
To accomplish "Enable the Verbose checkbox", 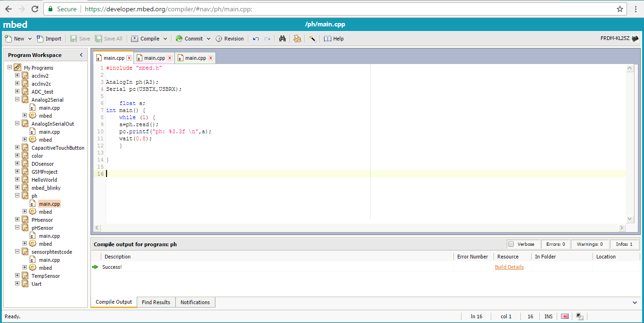I will [511, 244].
